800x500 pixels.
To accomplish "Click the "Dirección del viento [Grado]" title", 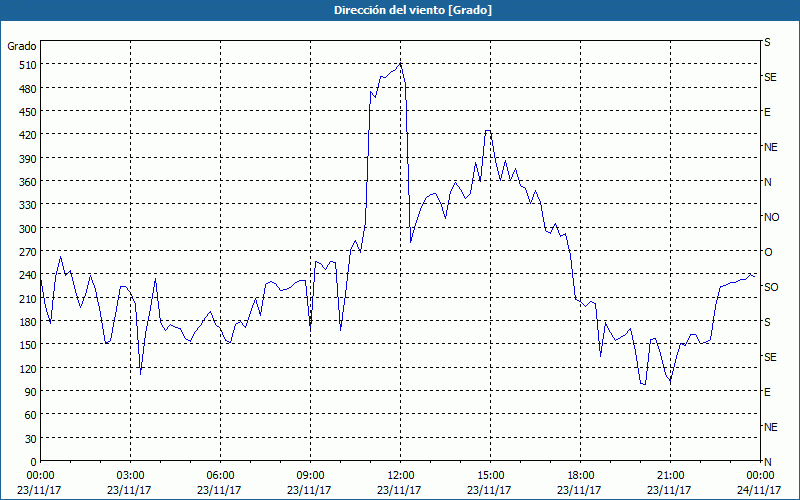I will [x=413, y=10].
